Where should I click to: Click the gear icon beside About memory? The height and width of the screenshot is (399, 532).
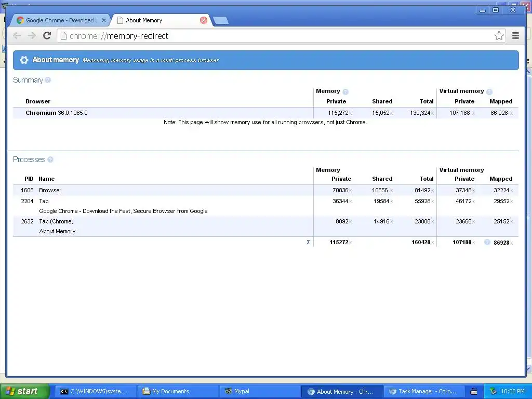[x=24, y=60]
